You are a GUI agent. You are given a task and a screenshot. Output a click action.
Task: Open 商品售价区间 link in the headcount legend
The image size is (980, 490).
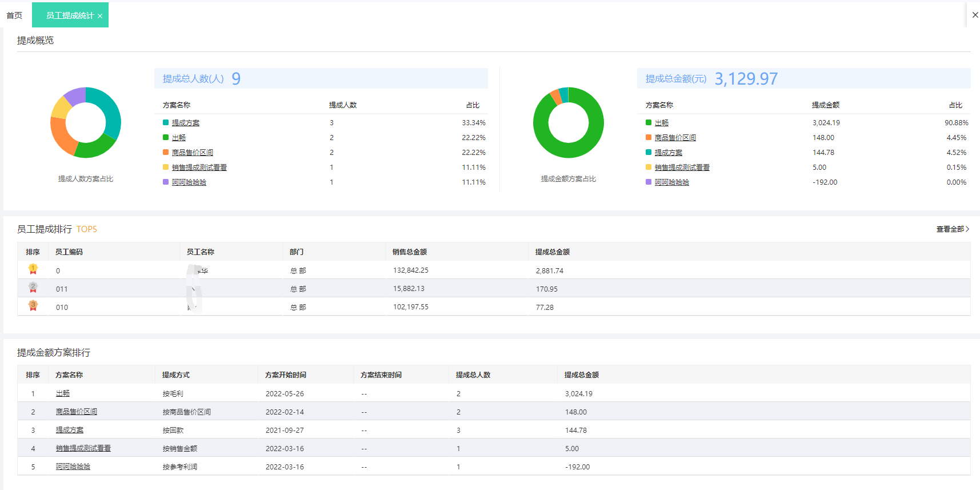(193, 153)
